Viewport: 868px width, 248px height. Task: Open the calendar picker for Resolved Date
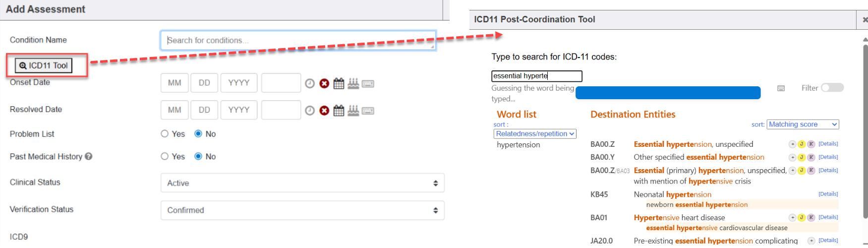339,111
